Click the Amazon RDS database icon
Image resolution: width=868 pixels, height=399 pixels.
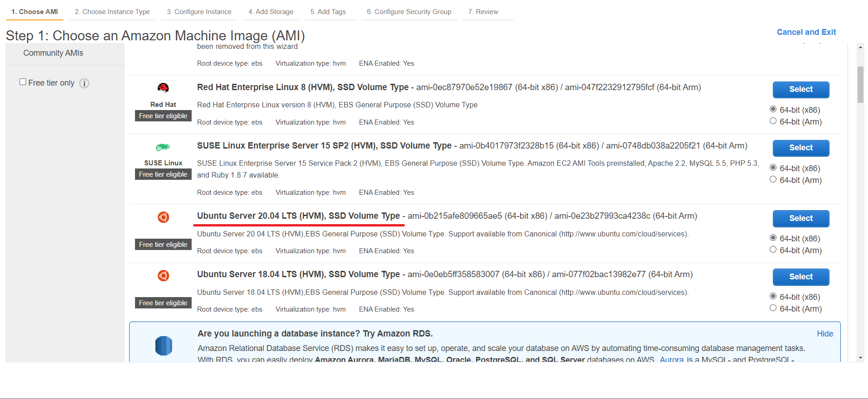(x=164, y=346)
